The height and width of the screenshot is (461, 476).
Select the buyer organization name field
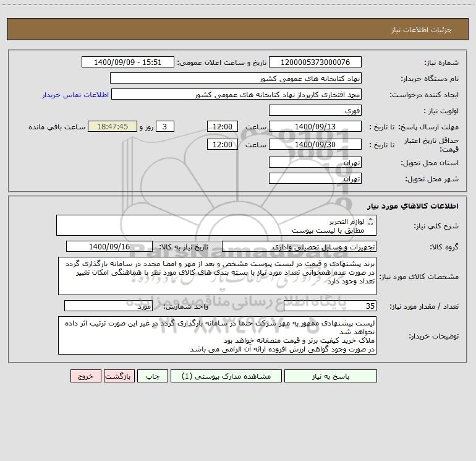(x=236, y=78)
